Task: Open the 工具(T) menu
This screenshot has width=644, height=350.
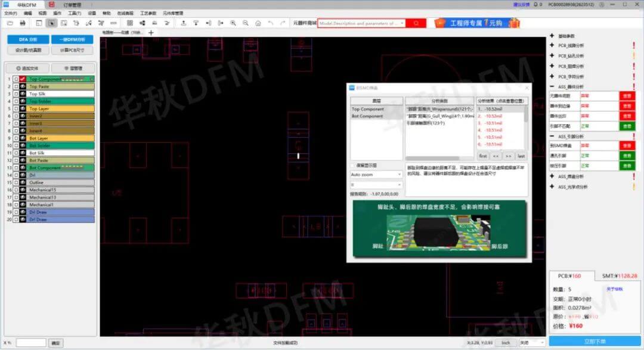Action: (x=75, y=13)
